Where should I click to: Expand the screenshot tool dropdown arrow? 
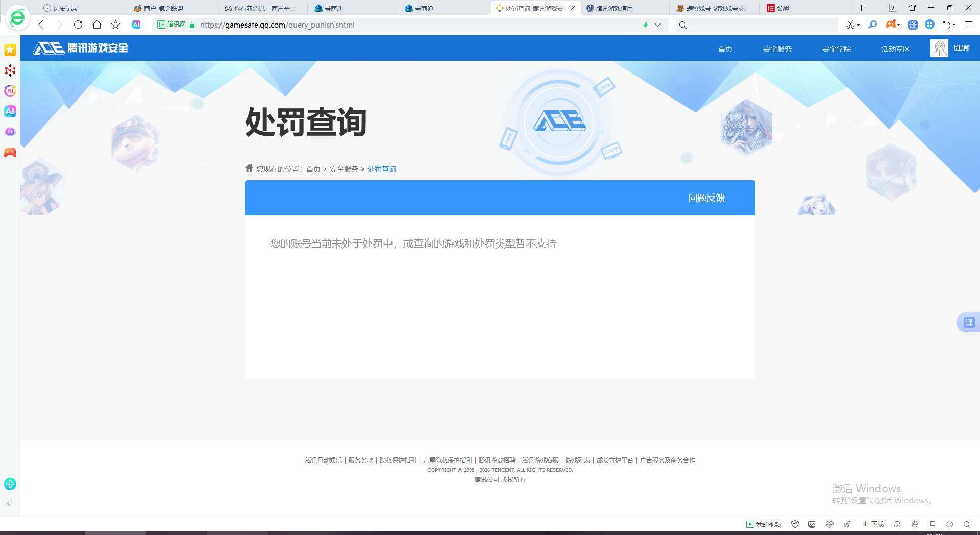point(859,25)
